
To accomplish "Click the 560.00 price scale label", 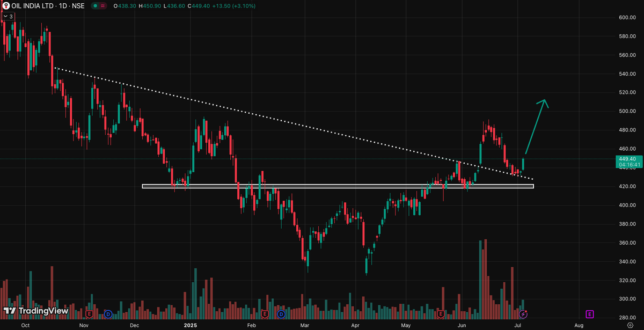I will (627, 55).
